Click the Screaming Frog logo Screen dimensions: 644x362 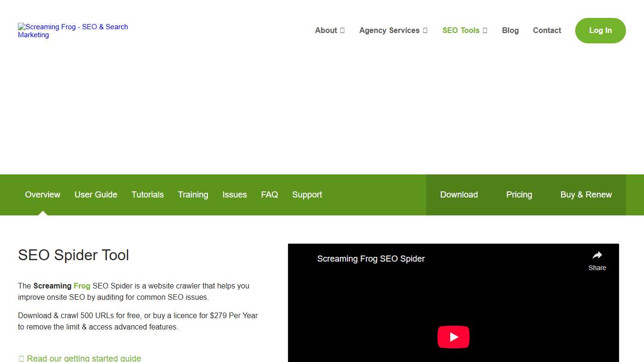click(73, 31)
